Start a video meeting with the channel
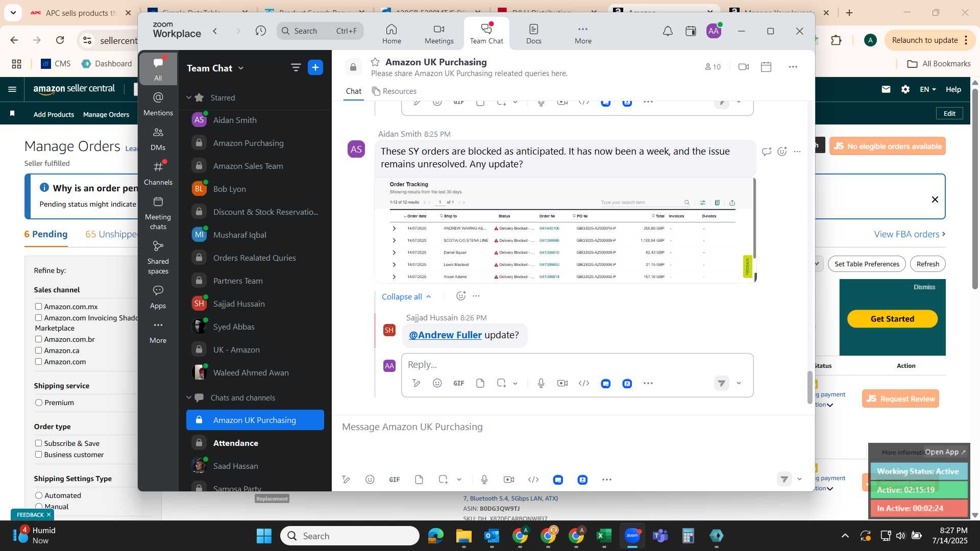Screen dimensions: 980x551 744,67
